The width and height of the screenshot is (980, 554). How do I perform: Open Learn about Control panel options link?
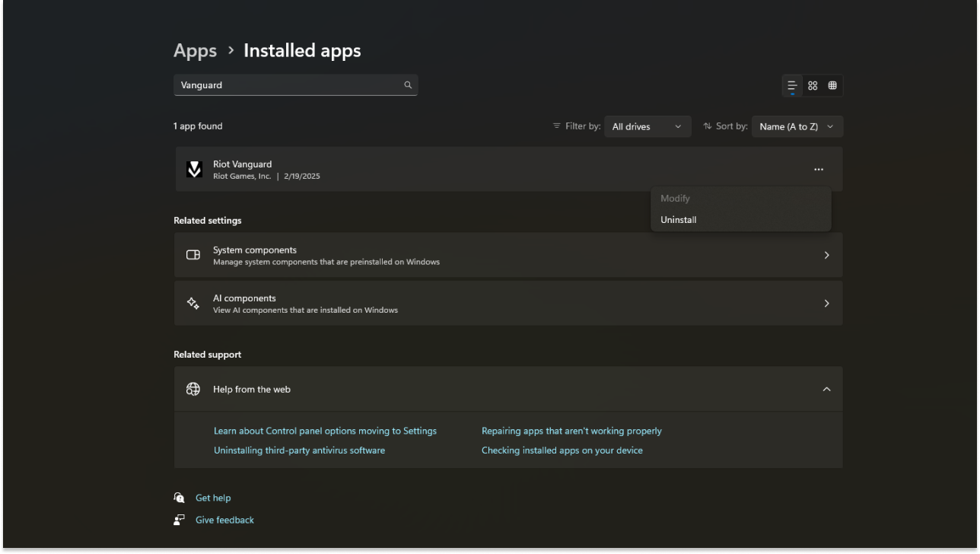[325, 431]
